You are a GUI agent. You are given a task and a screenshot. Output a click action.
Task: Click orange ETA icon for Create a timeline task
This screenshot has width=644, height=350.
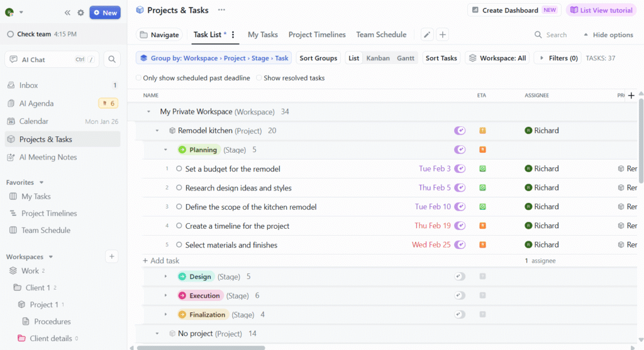click(x=482, y=226)
